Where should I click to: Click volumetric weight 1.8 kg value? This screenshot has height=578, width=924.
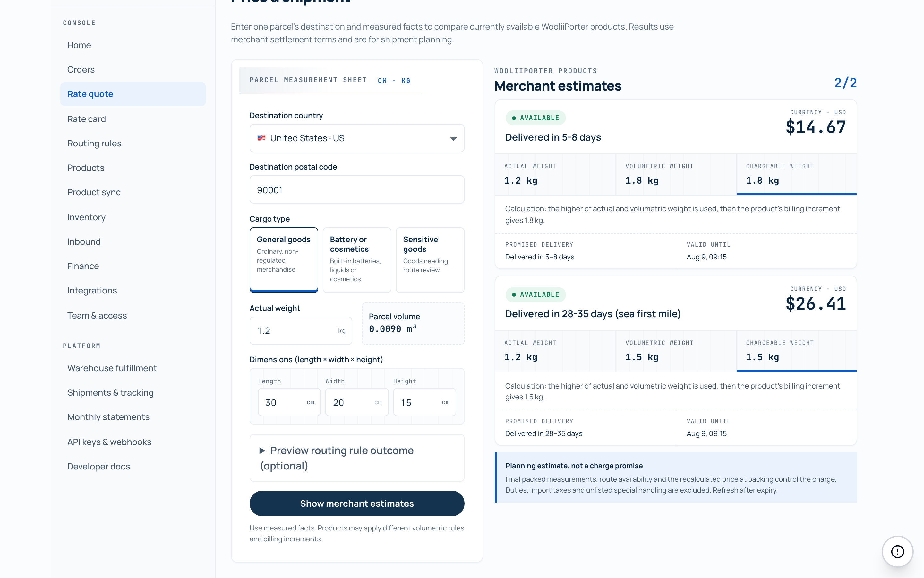[x=642, y=180]
